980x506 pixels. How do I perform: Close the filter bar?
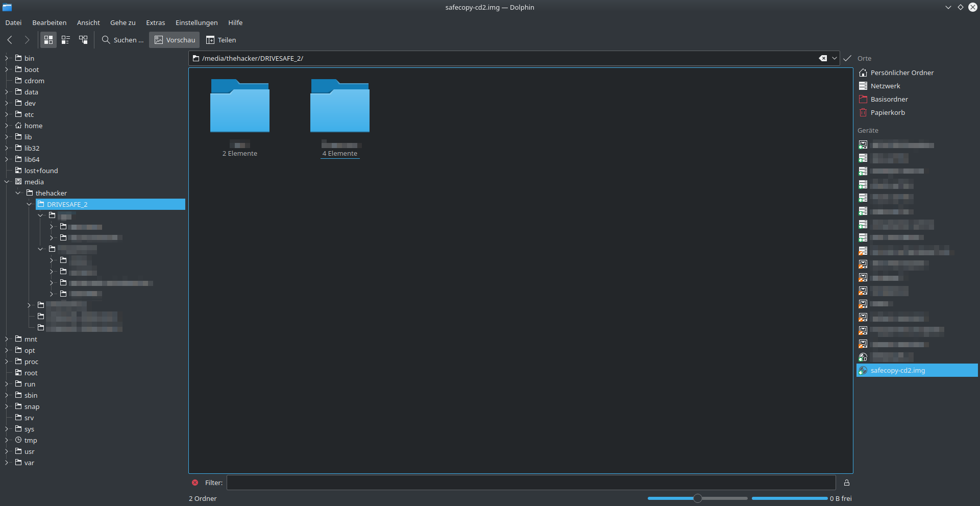195,483
